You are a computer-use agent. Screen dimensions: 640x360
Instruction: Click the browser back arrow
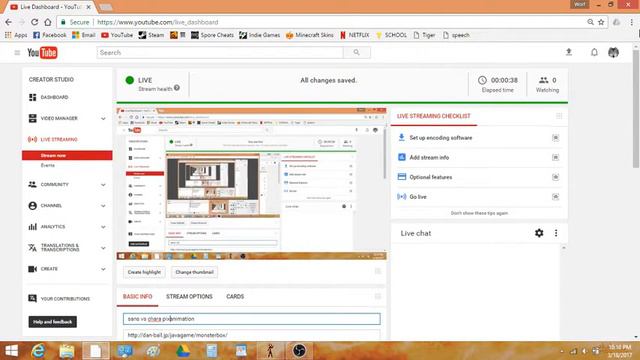(9, 22)
